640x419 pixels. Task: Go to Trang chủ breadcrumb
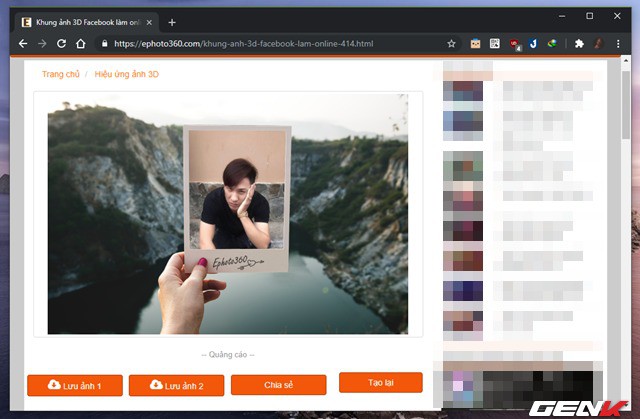(60, 74)
